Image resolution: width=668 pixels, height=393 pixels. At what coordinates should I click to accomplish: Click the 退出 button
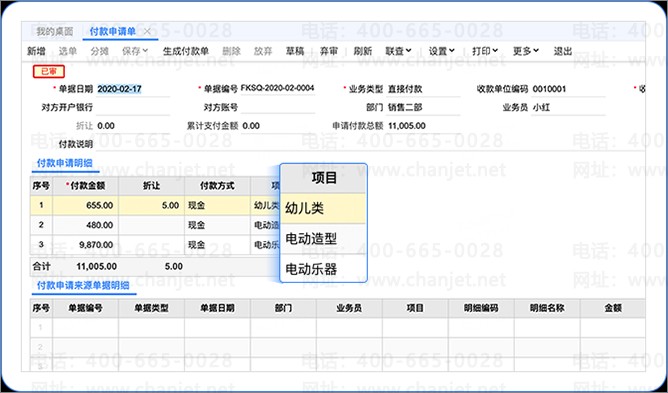[562, 51]
